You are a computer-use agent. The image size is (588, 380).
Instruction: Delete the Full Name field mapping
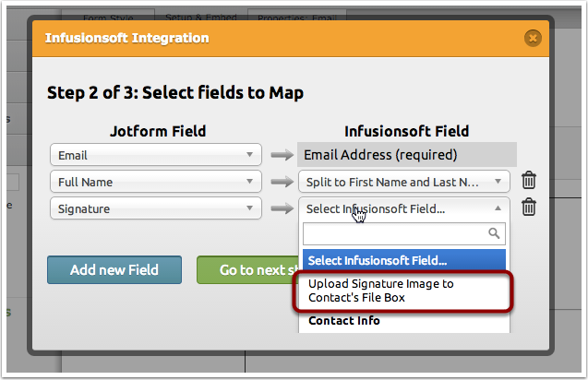[x=529, y=180]
